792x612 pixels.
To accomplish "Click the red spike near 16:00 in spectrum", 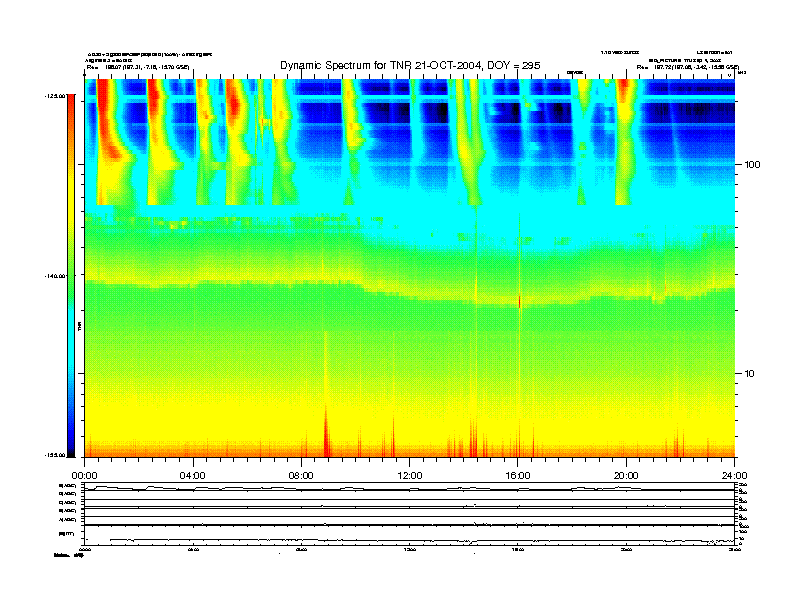I will (x=519, y=301).
